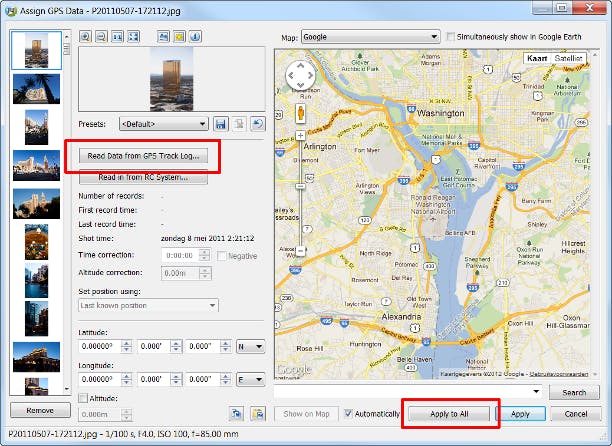Enable the Altitude checkbox
612x446 pixels.
click(x=83, y=398)
